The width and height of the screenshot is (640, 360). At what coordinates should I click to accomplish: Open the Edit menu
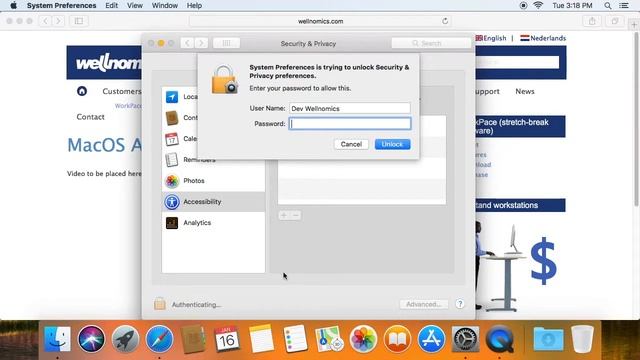[x=111, y=5]
